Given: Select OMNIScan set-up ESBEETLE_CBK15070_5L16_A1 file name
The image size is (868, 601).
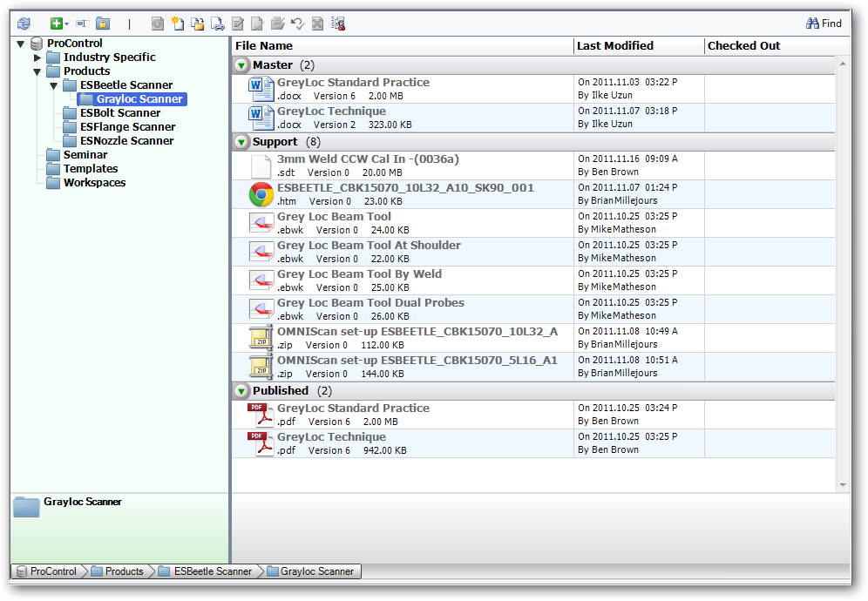Looking at the screenshot, I should (417, 361).
